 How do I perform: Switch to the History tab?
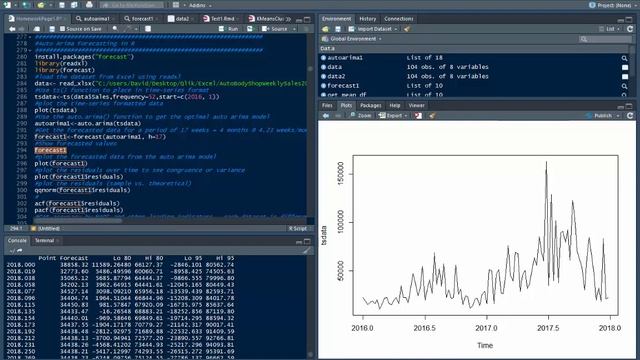(x=367, y=19)
